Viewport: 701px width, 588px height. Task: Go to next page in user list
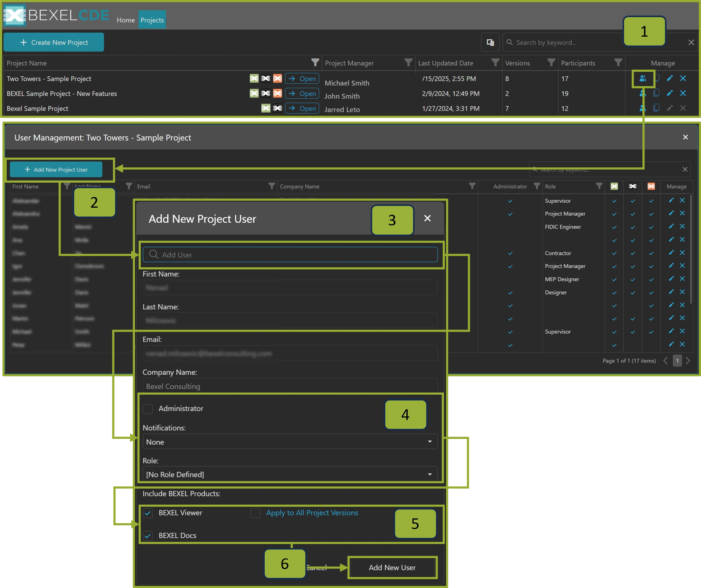coord(688,361)
